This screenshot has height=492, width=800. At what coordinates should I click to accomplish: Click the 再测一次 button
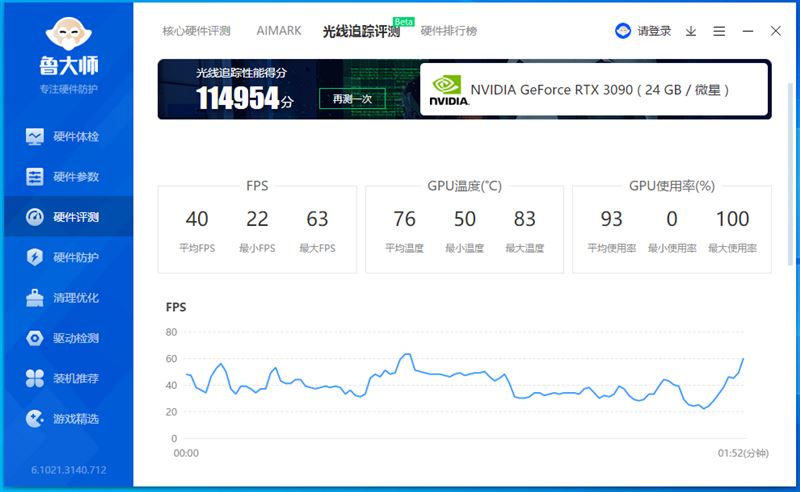[x=352, y=99]
